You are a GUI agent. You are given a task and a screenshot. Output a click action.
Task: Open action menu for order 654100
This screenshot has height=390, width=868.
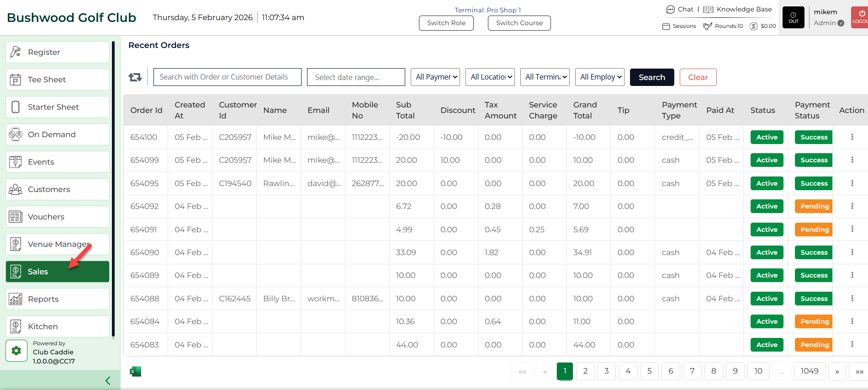point(852,137)
